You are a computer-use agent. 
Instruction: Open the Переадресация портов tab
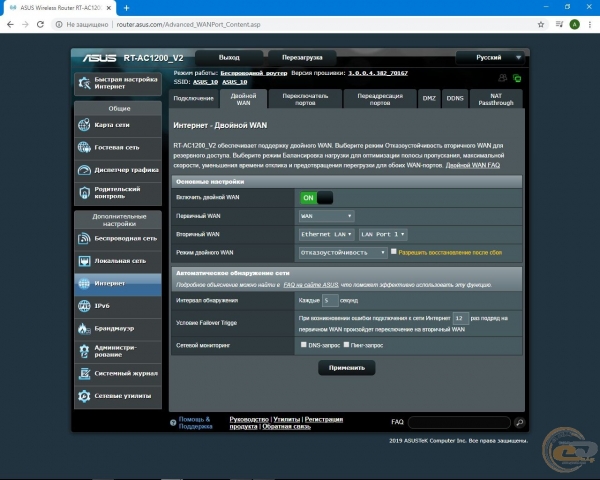[380, 99]
